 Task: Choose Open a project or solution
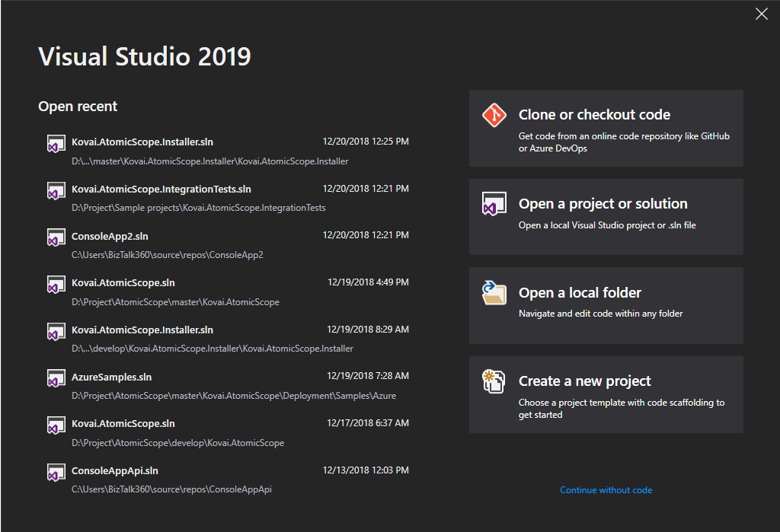click(606, 217)
